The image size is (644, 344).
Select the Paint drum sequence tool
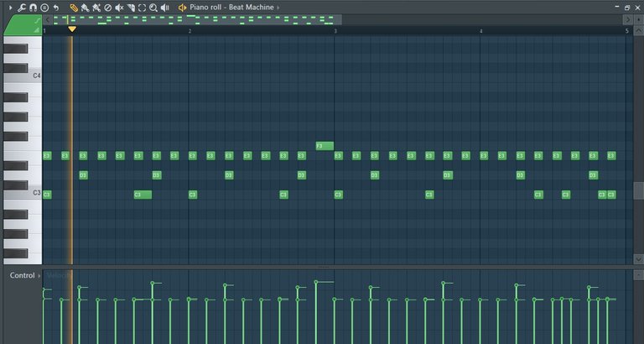96,8
